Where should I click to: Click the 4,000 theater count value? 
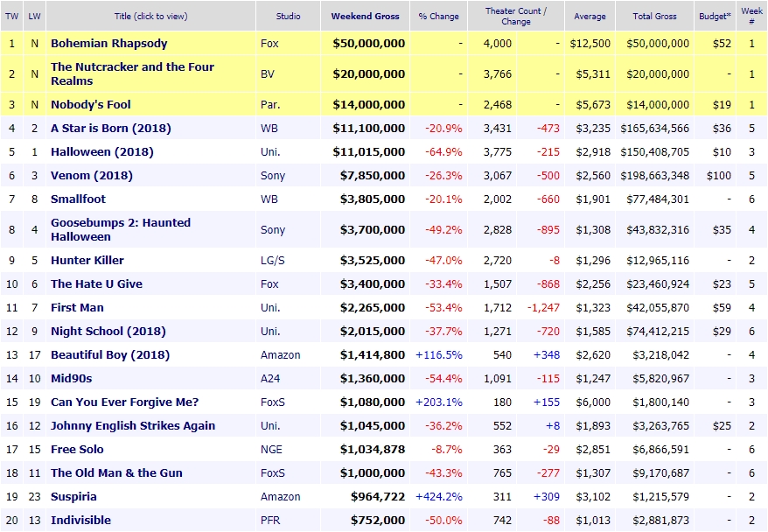pos(498,43)
